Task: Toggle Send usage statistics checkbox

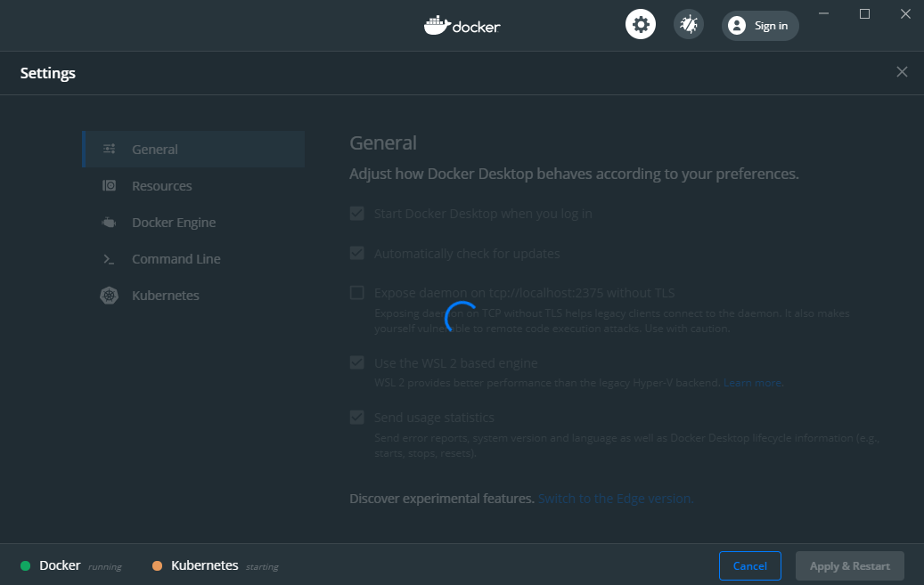Action: 357,417
